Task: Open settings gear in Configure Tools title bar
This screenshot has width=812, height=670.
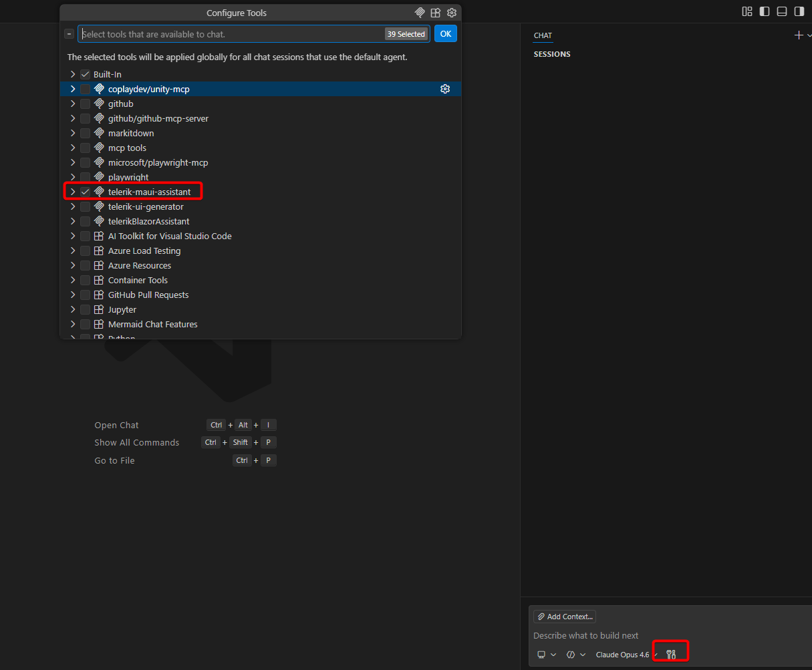Action: [452, 13]
